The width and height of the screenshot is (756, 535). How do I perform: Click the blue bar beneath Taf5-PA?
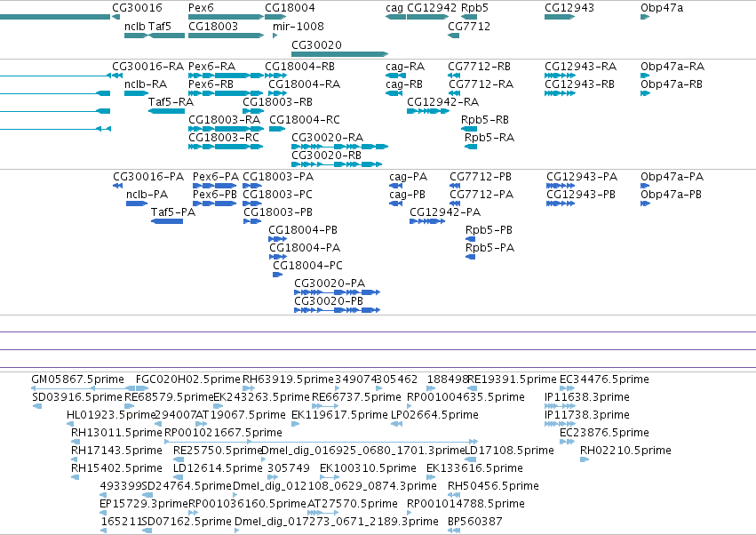pyautogui.click(x=167, y=221)
